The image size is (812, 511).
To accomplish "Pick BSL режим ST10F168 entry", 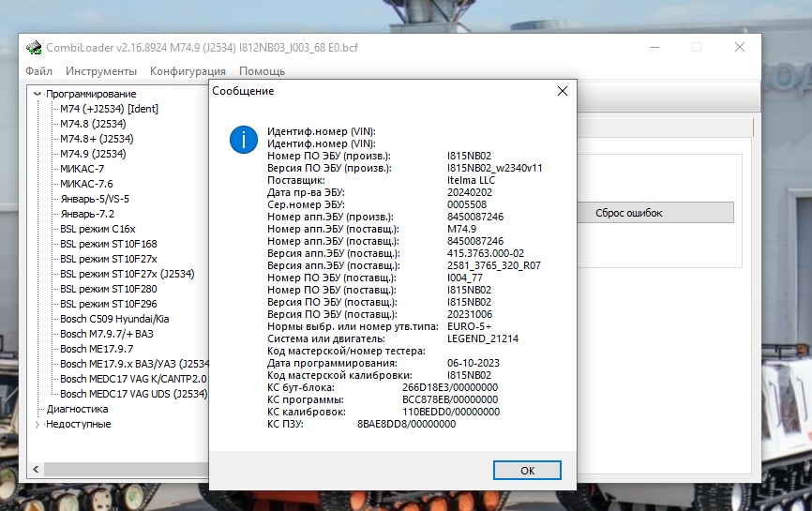I will 109,244.
